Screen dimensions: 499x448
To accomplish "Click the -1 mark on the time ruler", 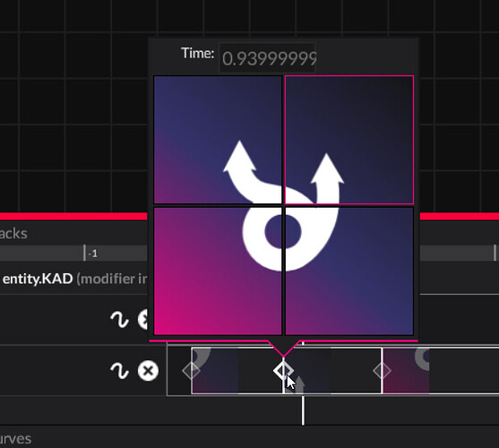I will click(92, 254).
